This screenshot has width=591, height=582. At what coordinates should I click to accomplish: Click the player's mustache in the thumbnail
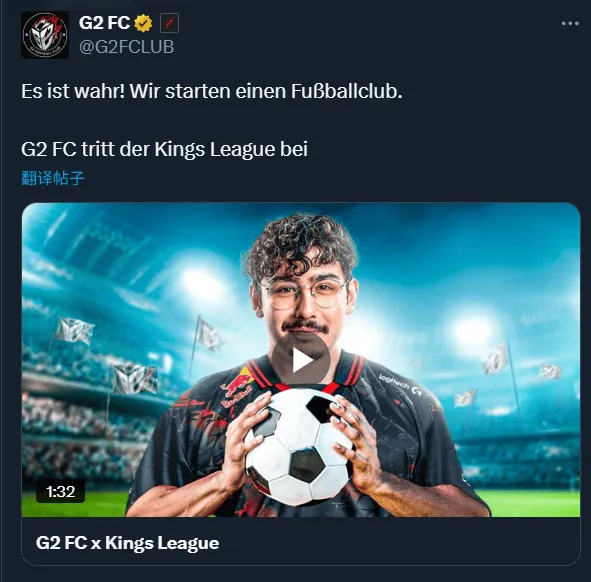click(x=305, y=326)
